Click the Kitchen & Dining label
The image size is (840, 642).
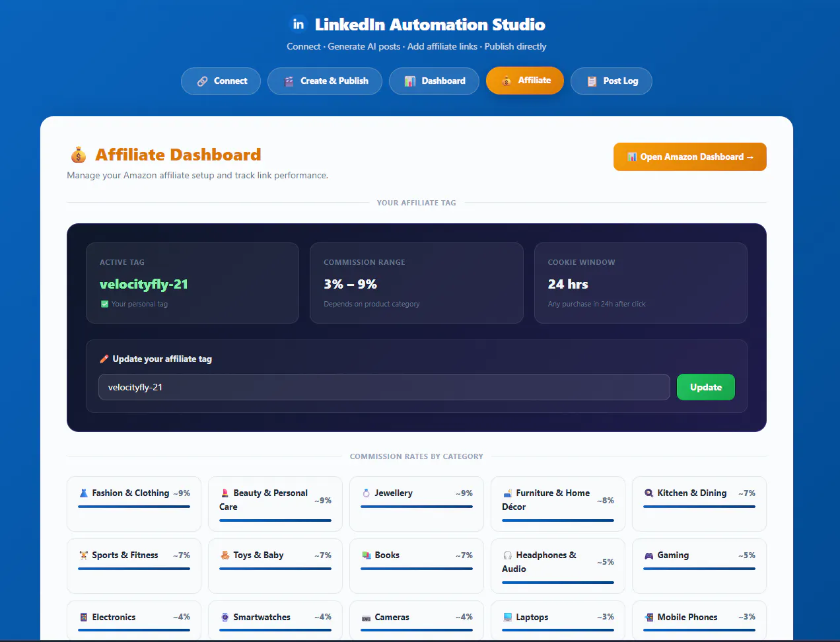tap(692, 493)
